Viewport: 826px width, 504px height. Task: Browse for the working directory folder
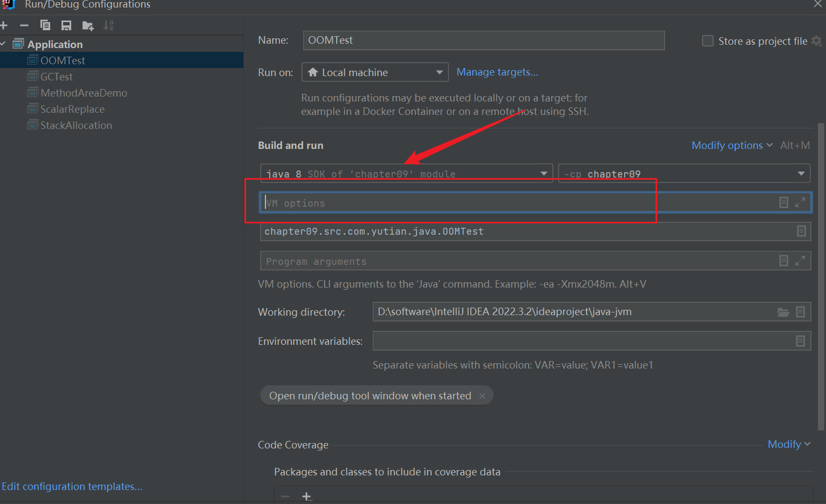coord(783,312)
